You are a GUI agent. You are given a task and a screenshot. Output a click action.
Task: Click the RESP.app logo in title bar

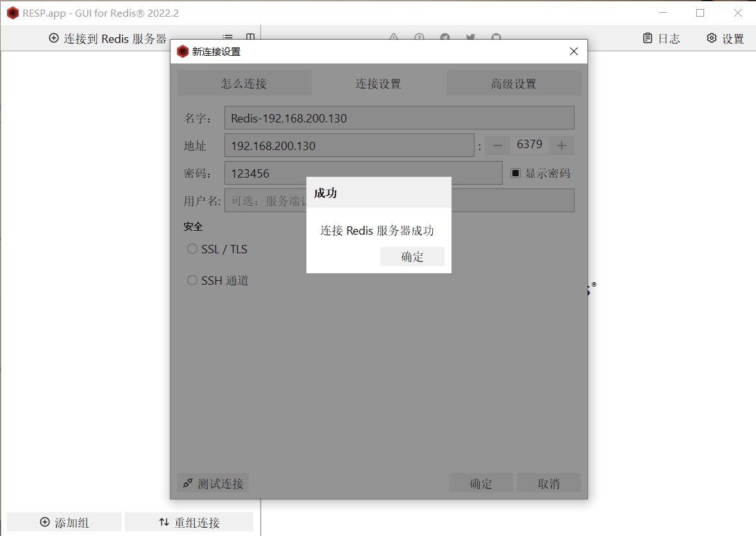(x=13, y=13)
